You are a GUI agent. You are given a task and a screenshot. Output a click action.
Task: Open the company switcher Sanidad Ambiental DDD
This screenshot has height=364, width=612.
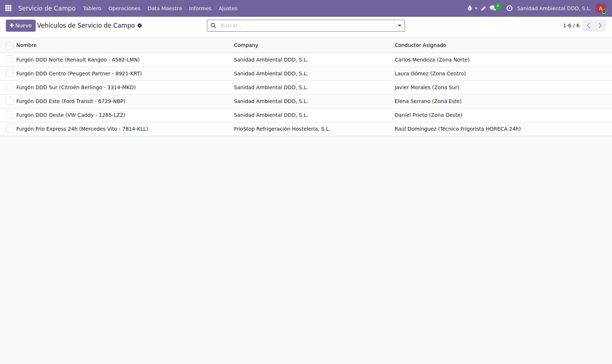tap(554, 8)
